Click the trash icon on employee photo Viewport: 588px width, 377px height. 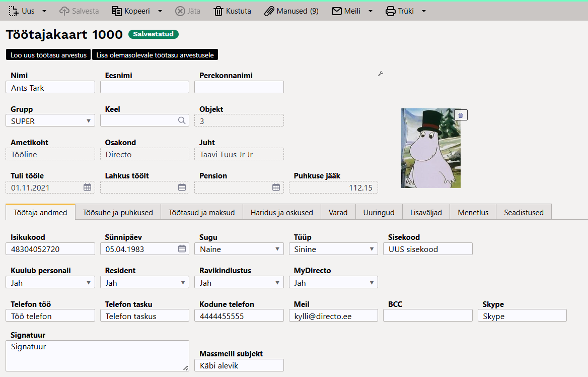[461, 115]
